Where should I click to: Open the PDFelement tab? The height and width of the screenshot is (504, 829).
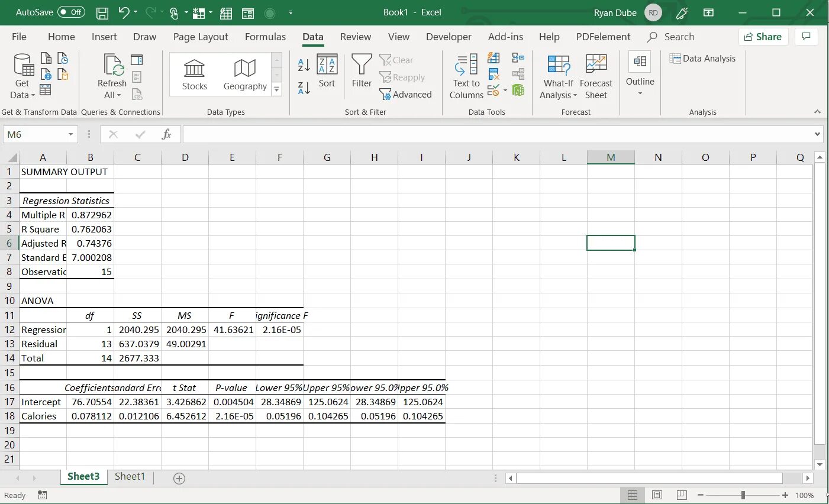click(603, 37)
